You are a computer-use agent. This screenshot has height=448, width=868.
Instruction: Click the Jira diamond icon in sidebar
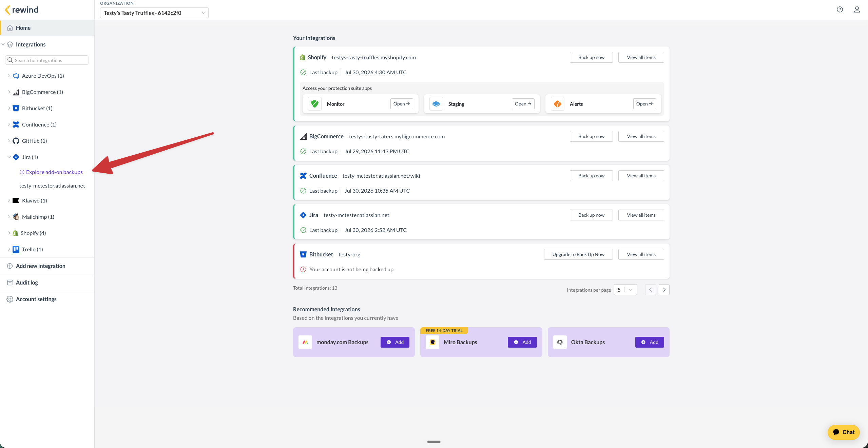tap(16, 157)
